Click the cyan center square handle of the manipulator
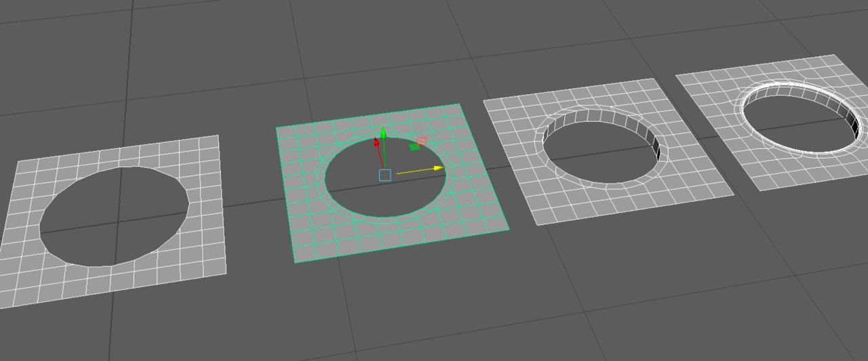Image resolution: width=868 pixels, height=361 pixels. click(x=384, y=175)
